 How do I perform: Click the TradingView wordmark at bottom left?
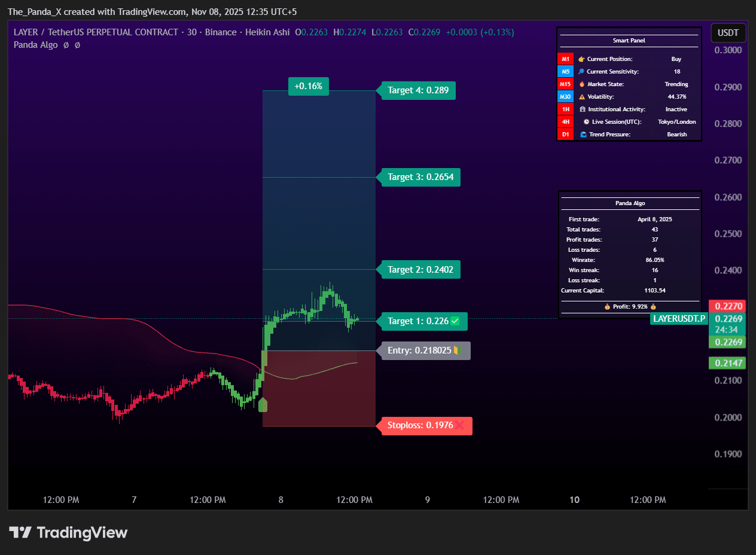tap(82, 533)
